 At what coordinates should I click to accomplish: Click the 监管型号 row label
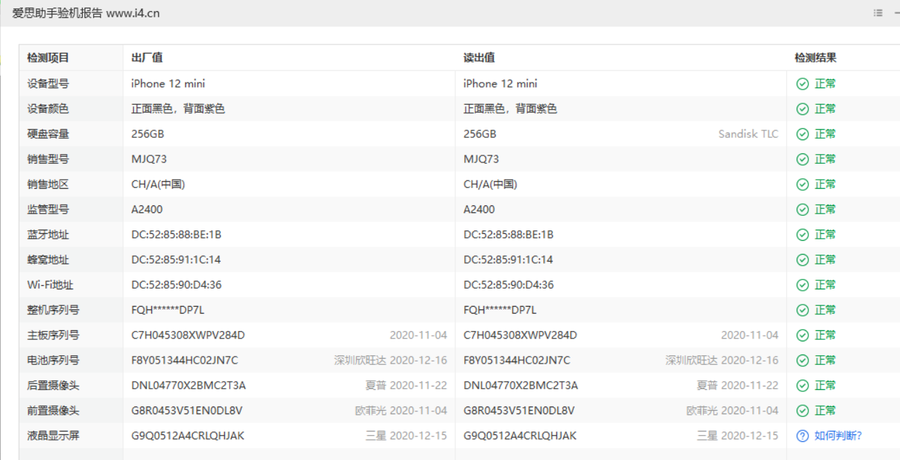pos(48,210)
